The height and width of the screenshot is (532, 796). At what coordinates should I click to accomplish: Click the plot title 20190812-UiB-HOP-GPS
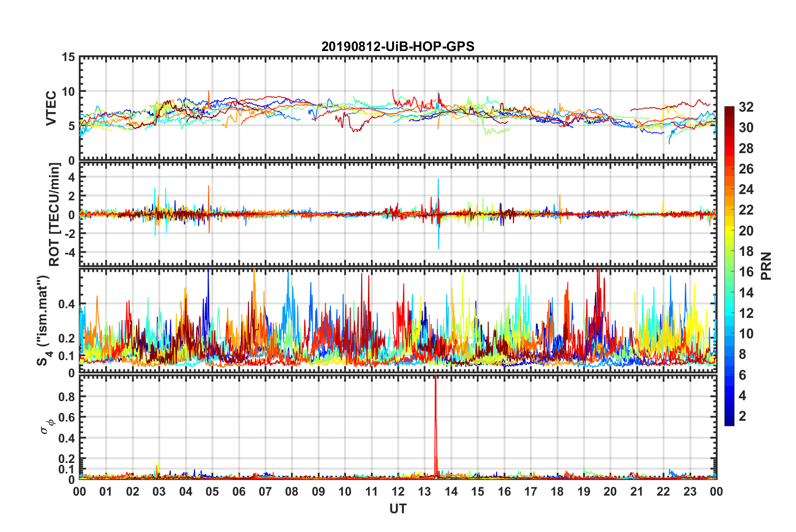point(398,46)
